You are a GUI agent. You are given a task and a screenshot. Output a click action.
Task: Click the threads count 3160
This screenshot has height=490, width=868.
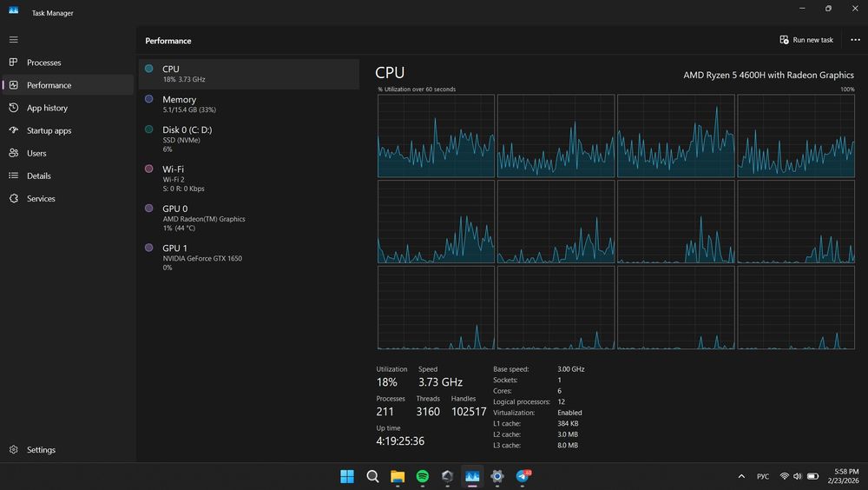[428, 411]
